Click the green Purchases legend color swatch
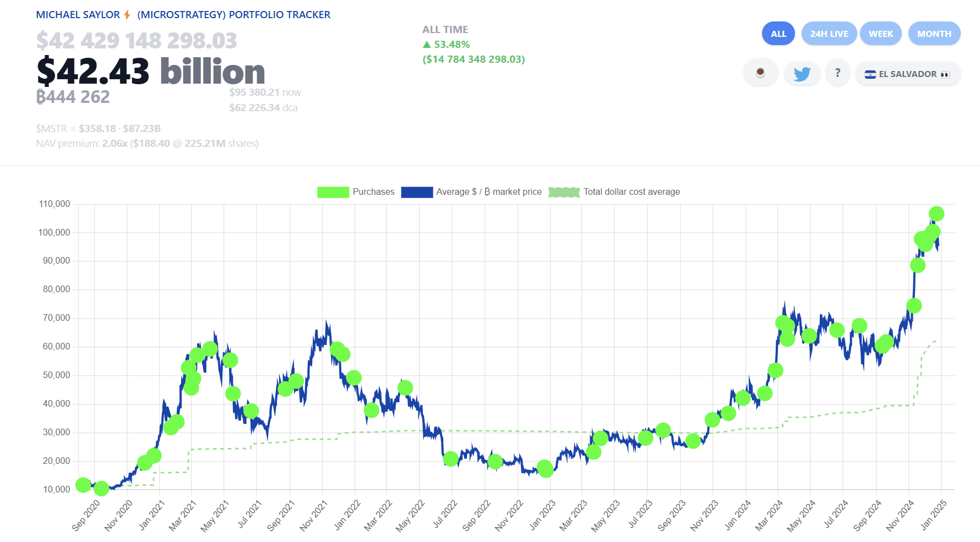The image size is (980, 542). click(333, 192)
